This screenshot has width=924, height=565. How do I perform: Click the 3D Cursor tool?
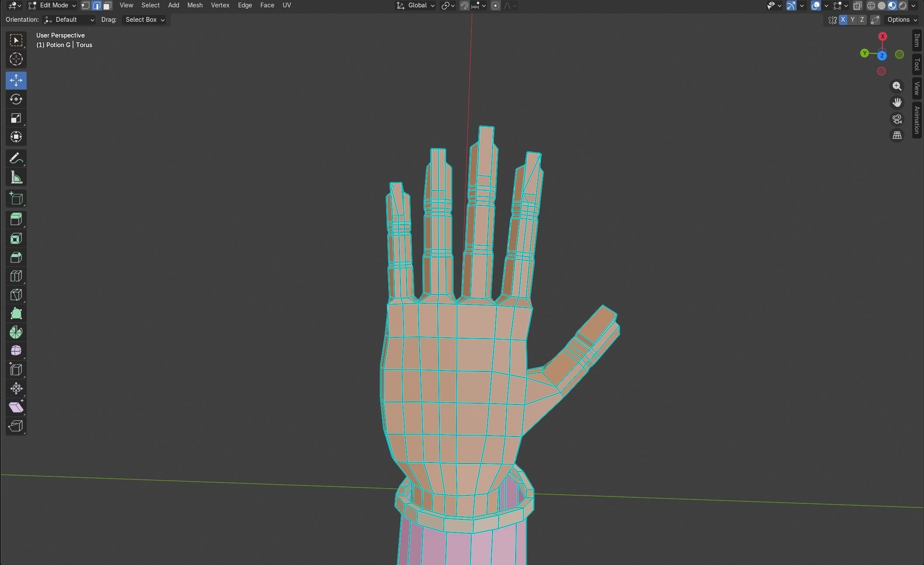point(16,59)
